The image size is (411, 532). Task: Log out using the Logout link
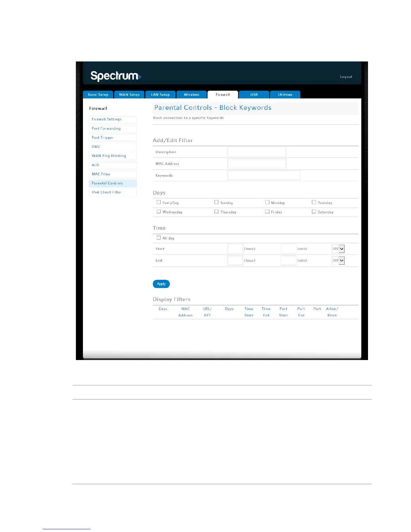tap(346, 77)
